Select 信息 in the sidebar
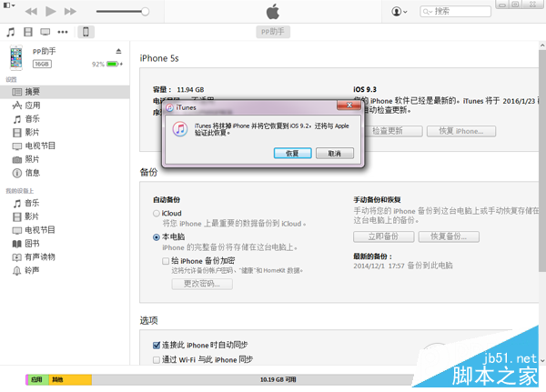The width and height of the screenshot is (546, 392). [65, 173]
